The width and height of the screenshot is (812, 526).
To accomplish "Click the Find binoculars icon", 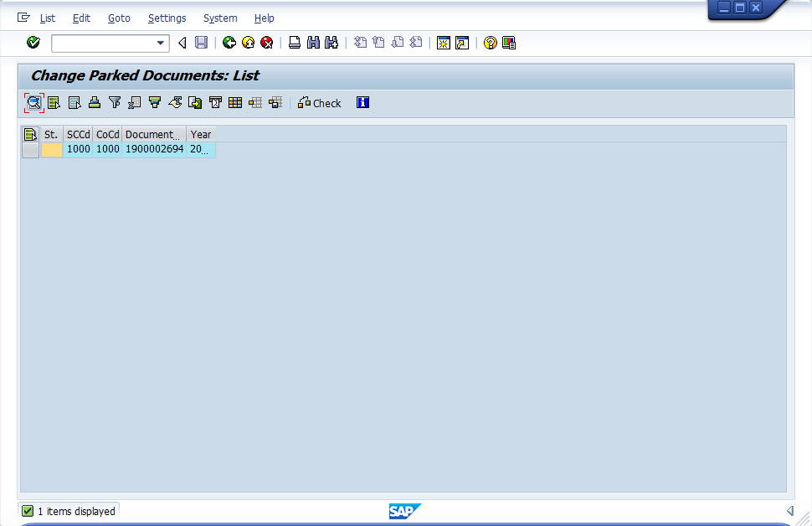I will (313, 43).
